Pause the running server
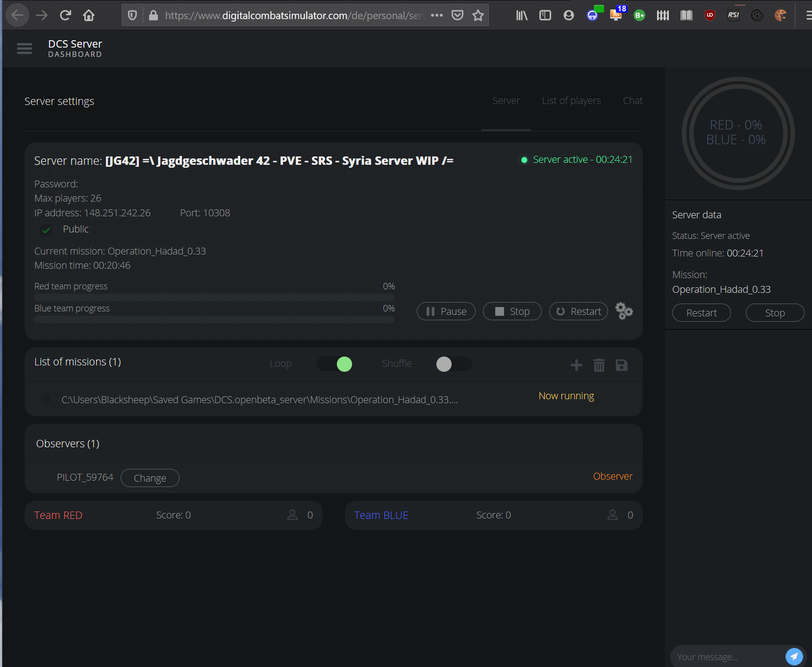The width and height of the screenshot is (812, 667). [446, 311]
